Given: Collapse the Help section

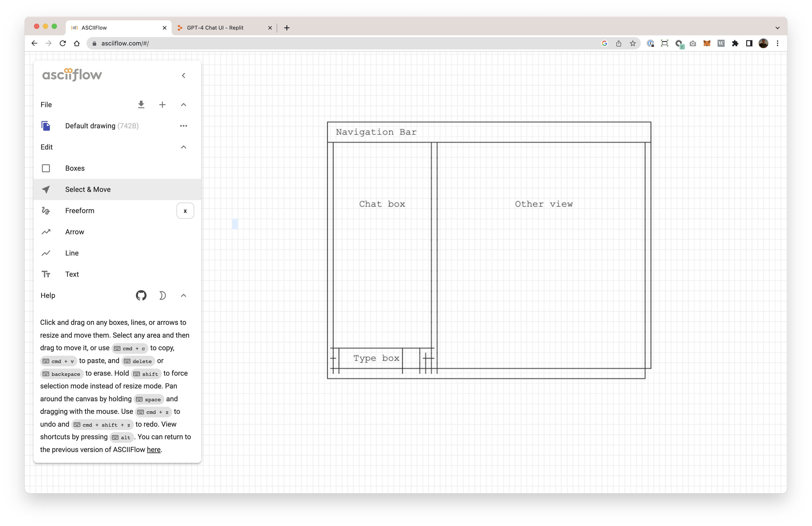Looking at the screenshot, I should [184, 295].
